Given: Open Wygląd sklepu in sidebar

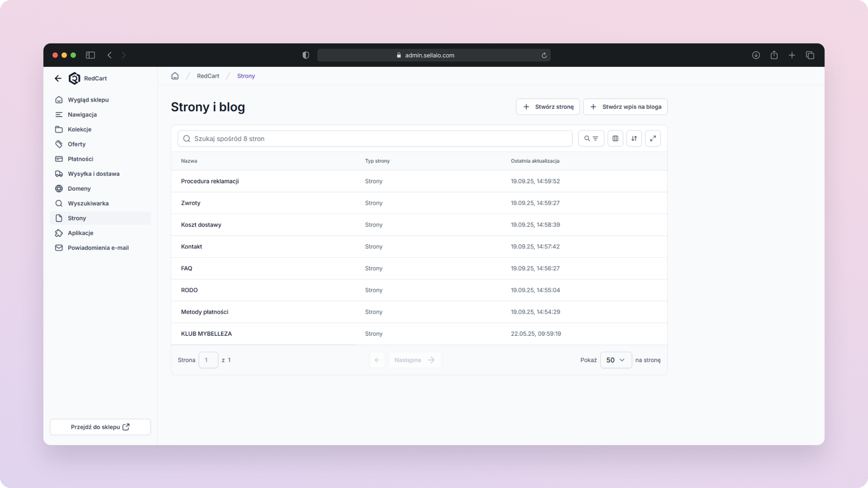Looking at the screenshot, I should (x=88, y=100).
